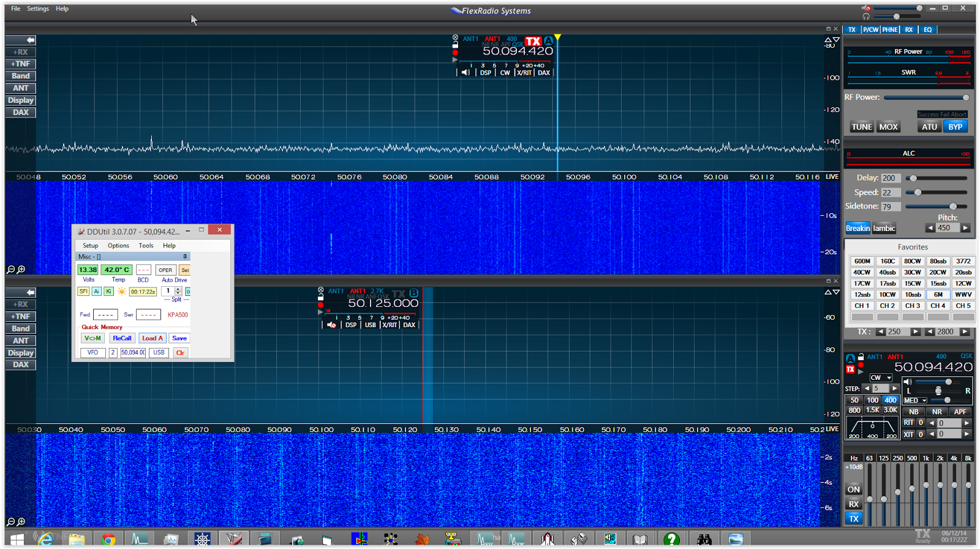Click the TX indicator on slice A flag
Screen dimensions: 980x549
[x=533, y=41]
